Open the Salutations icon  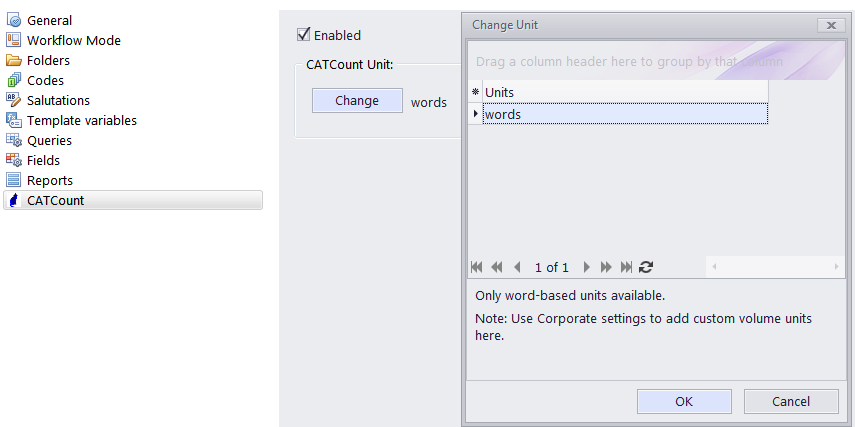click(14, 100)
